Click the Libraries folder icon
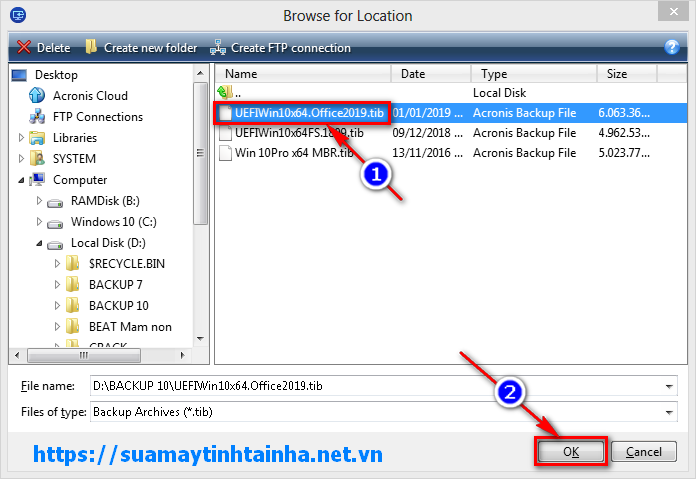Viewport: 696px width, 479px height. pos(37,138)
